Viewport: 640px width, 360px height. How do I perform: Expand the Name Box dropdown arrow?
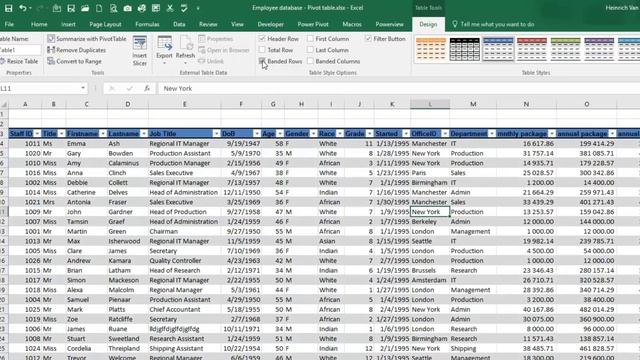pyautogui.click(x=83, y=88)
